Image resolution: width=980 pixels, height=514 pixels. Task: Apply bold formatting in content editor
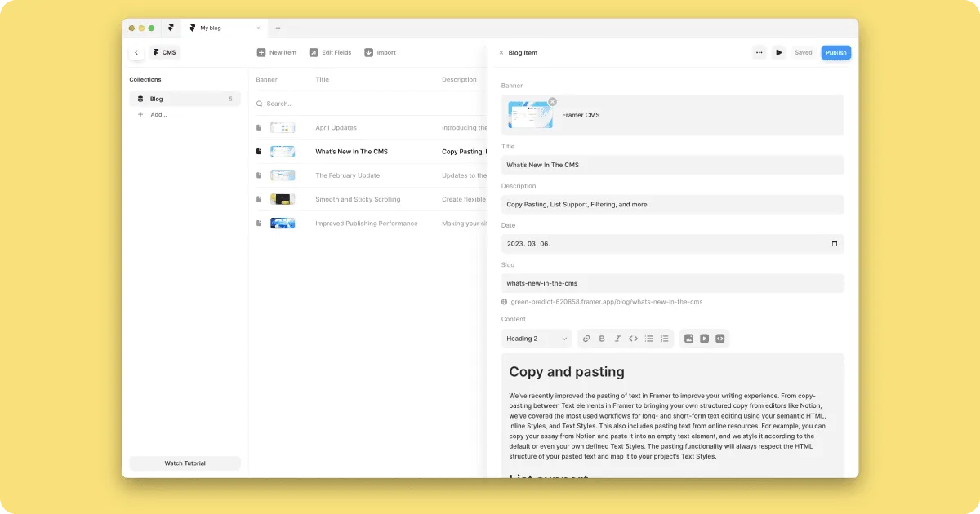[x=602, y=339]
